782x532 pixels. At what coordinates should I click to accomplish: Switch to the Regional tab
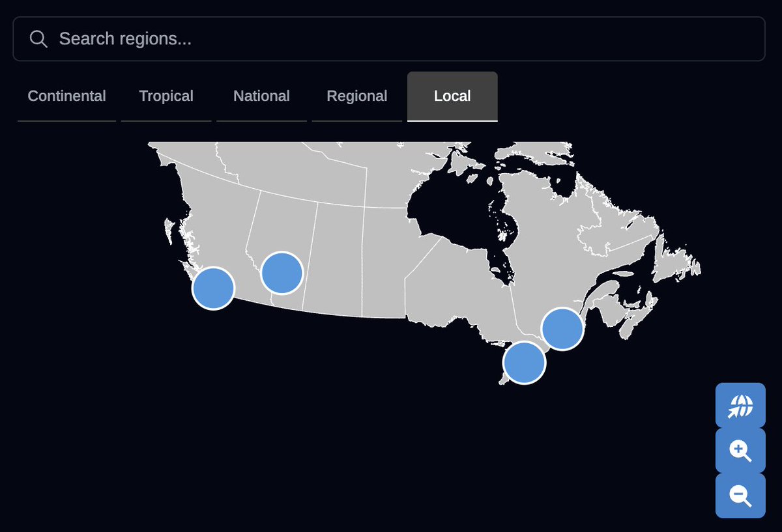pos(357,96)
